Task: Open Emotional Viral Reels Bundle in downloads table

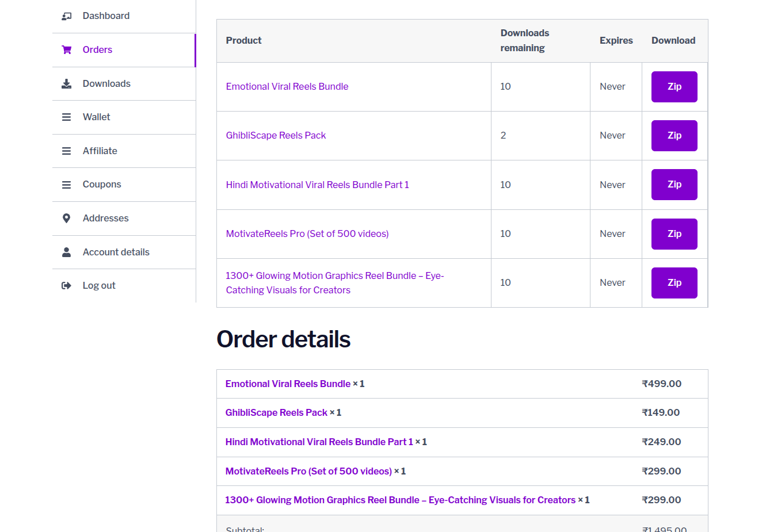Action: 287,86
